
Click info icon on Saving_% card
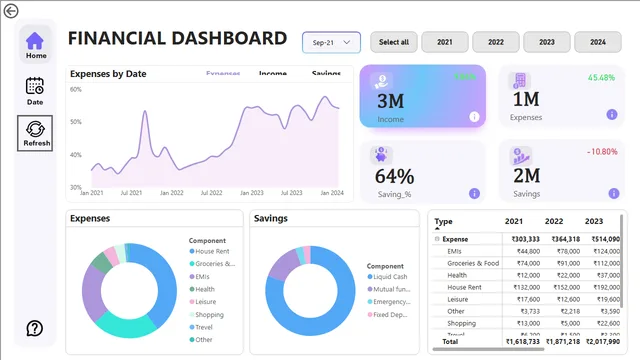point(474,193)
